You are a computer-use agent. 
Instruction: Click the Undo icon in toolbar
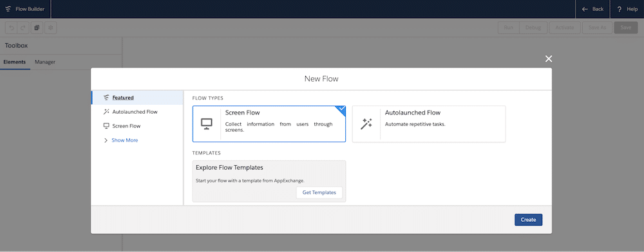(12, 28)
